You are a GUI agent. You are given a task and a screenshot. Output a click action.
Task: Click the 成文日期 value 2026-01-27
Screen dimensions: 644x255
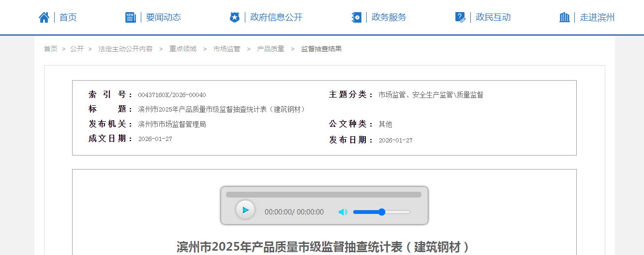coord(155,139)
